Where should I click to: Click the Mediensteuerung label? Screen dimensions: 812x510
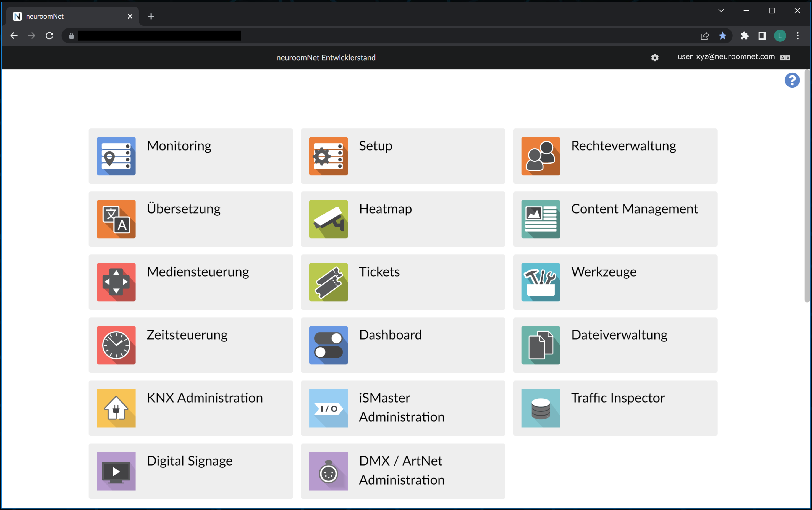pos(198,272)
